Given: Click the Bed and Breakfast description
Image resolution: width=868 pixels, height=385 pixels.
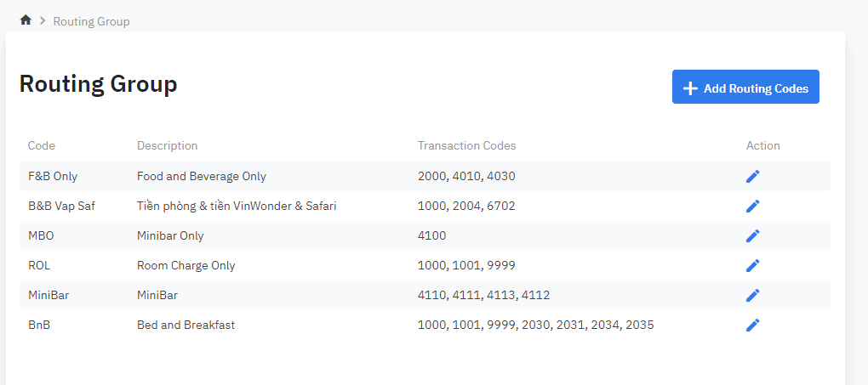Looking at the screenshot, I should click(x=186, y=325).
